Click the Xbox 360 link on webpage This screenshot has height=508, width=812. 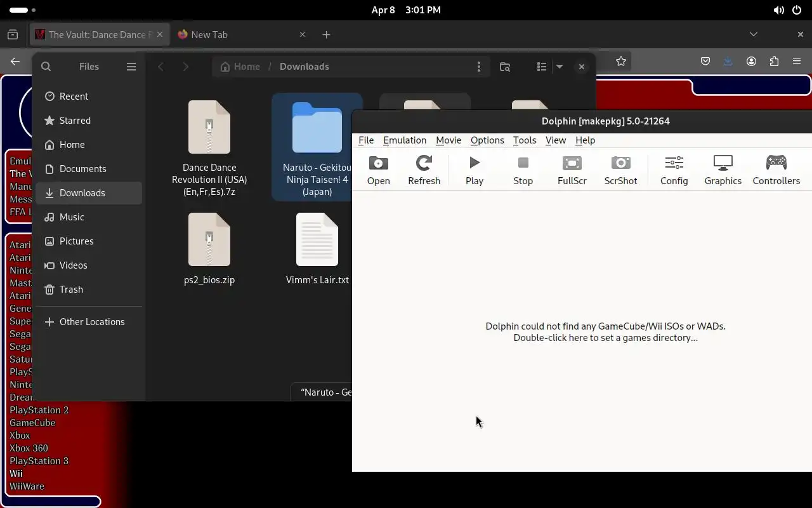pyautogui.click(x=29, y=448)
